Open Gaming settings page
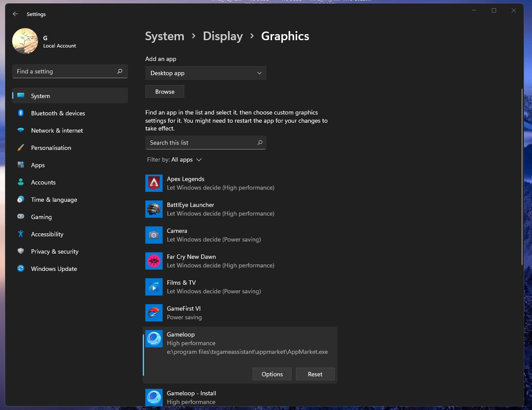 pos(70,217)
